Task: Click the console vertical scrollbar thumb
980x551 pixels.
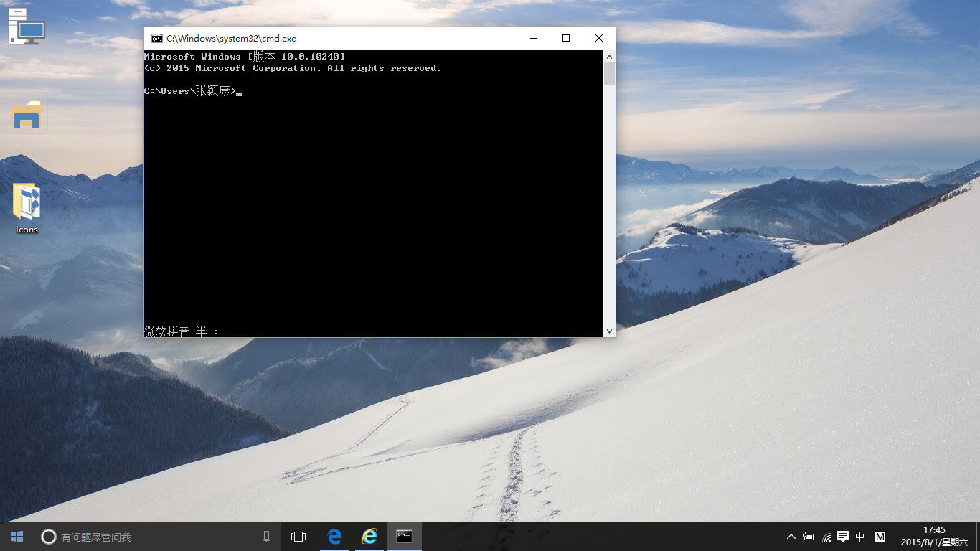Action: coord(609,74)
